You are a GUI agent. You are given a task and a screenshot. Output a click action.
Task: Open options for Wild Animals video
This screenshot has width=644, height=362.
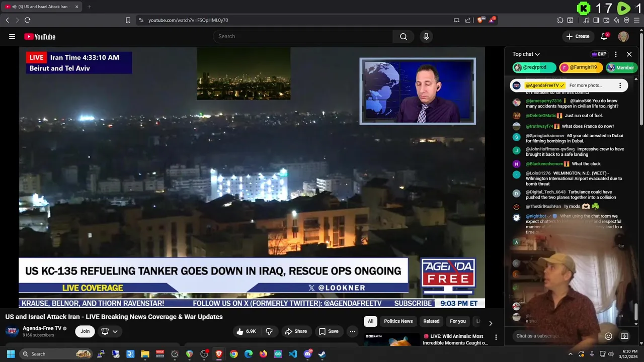[496, 337]
